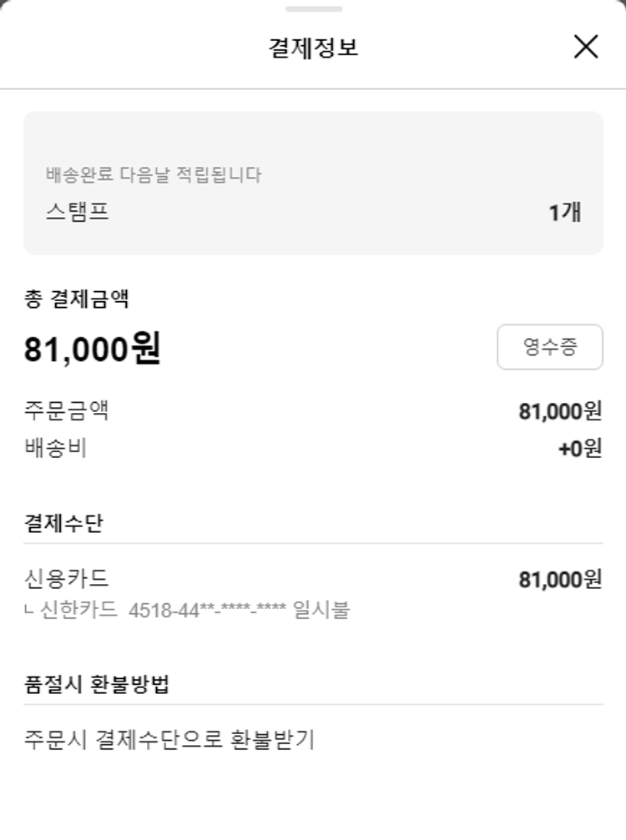Screen dimensions: 626x840
Task: Click the 총 결제금액 heading
Action: [x=76, y=299]
